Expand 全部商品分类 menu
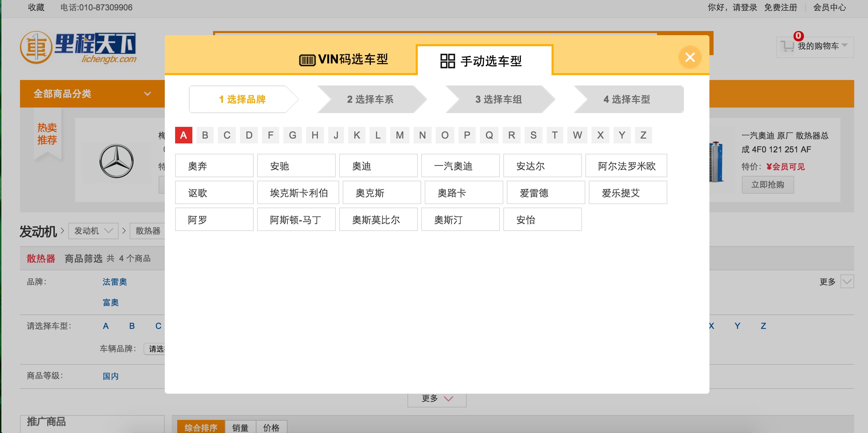 (x=92, y=94)
